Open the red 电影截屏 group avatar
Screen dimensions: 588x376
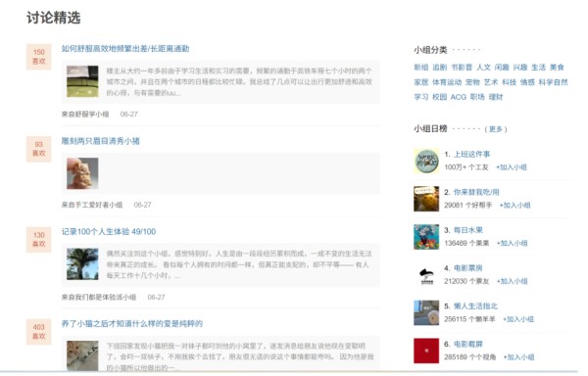426,351
